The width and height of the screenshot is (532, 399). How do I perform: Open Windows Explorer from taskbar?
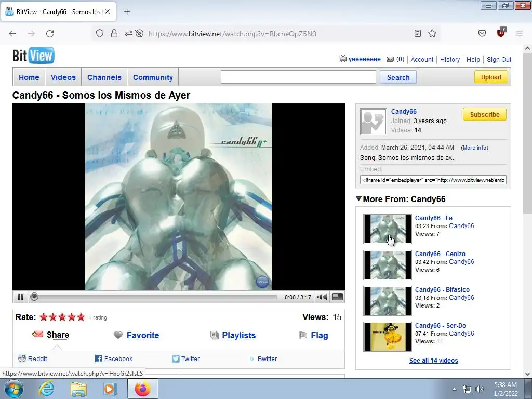(78, 389)
